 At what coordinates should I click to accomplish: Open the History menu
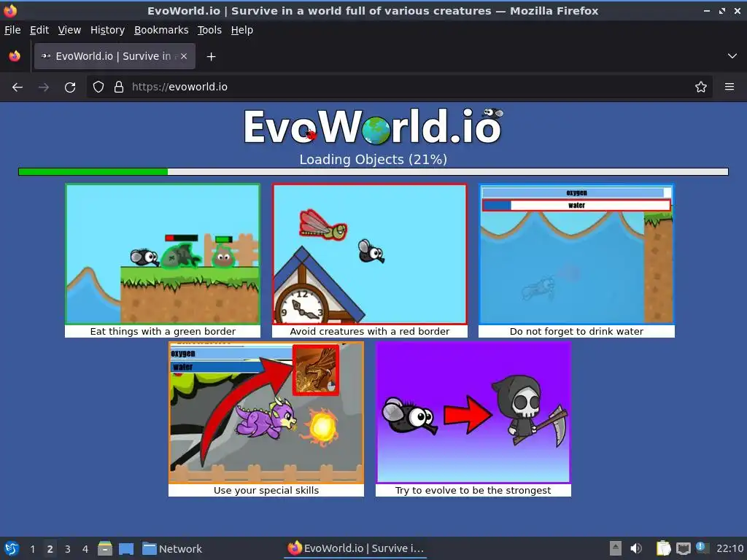click(x=107, y=30)
